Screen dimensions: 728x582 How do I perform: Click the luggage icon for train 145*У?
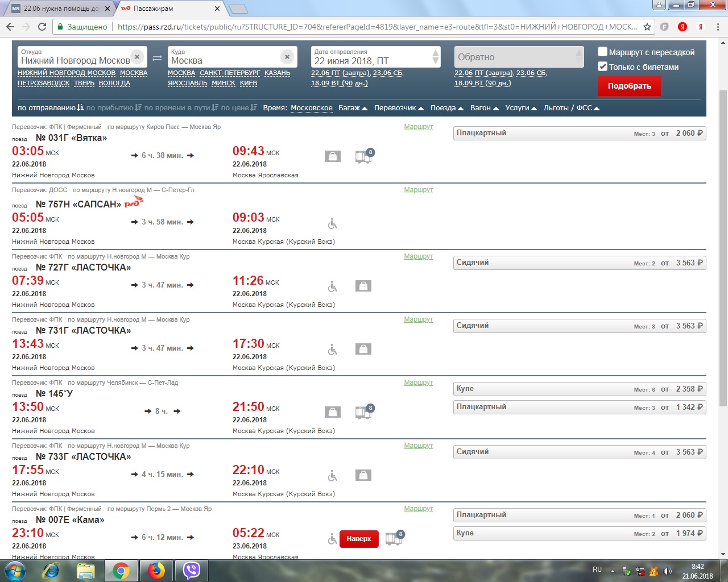[x=333, y=412]
